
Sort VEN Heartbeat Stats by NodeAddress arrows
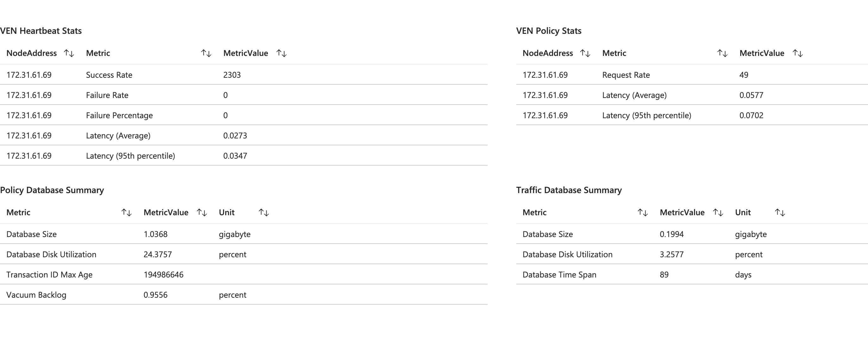69,53
